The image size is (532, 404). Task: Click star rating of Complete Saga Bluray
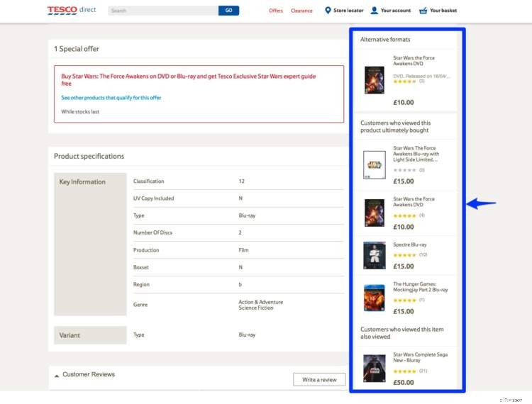click(x=404, y=371)
